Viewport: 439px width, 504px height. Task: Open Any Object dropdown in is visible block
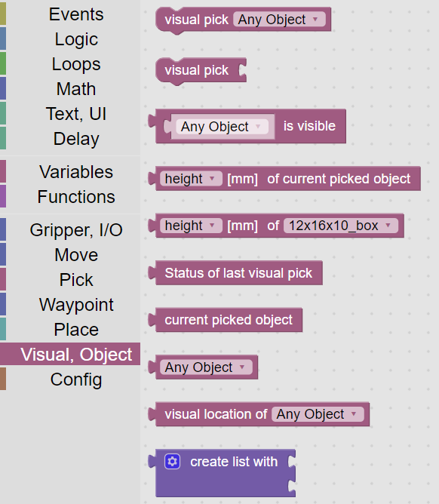tap(223, 127)
